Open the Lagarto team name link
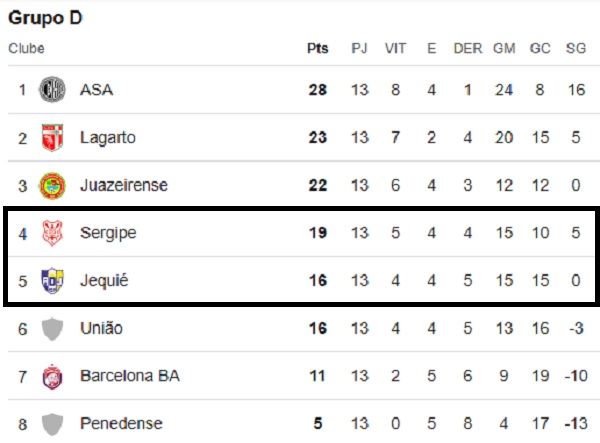The height and width of the screenshot is (443, 600). point(108,138)
